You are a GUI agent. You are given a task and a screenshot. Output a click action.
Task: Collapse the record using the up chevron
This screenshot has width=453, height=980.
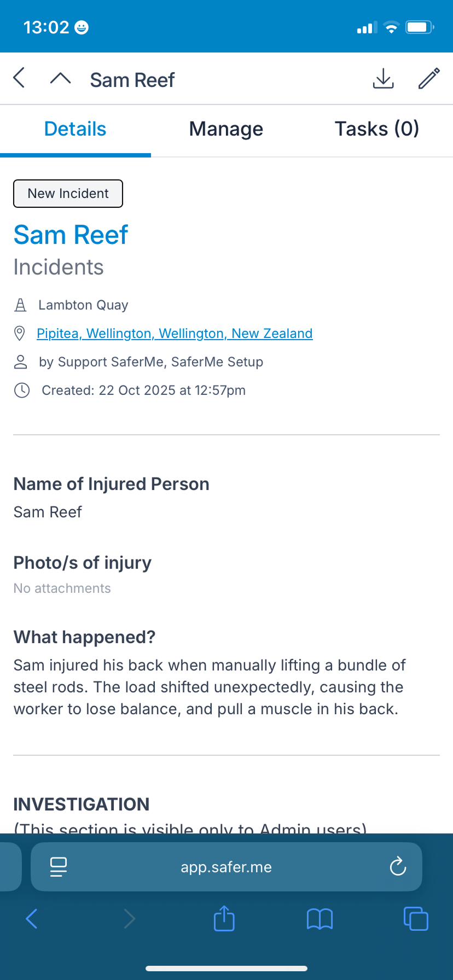point(60,78)
